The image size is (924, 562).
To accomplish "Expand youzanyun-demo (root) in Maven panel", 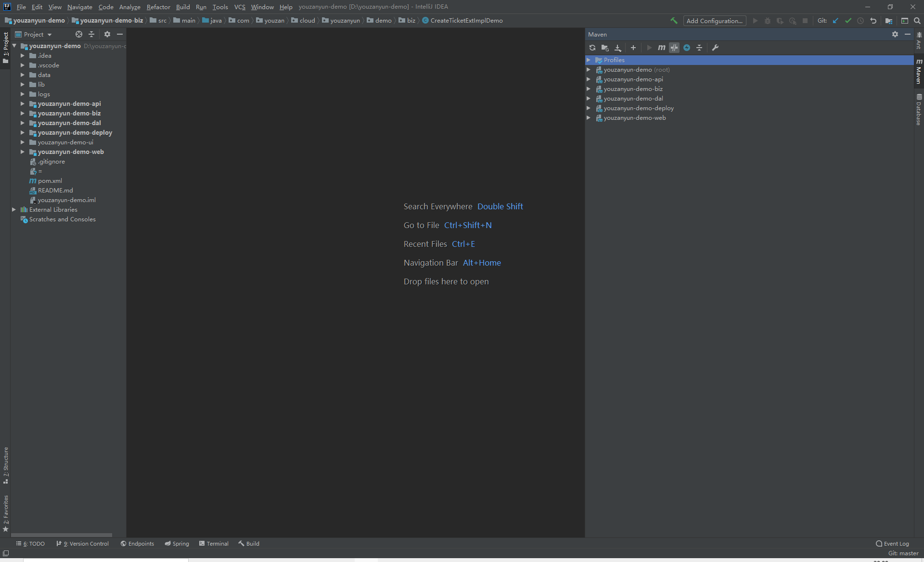I will click(x=589, y=70).
